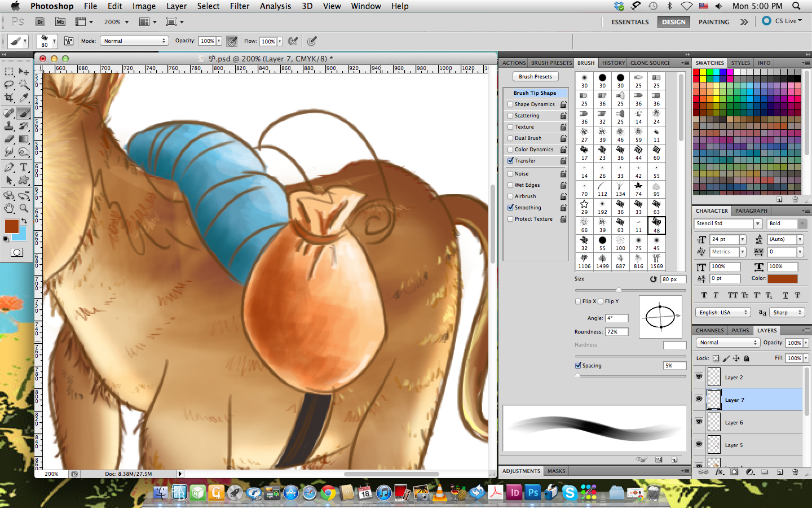Select Brush Tip Shape section

(x=535, y=93)
